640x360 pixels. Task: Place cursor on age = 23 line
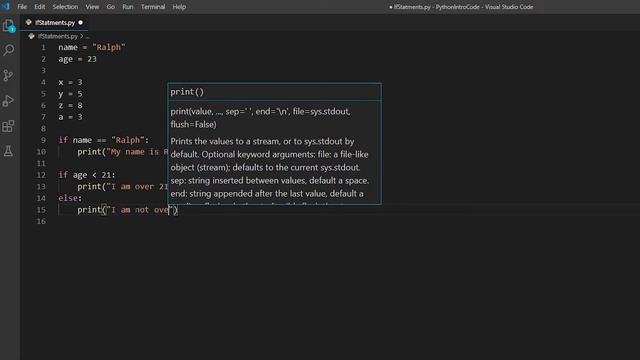point(77,59)
